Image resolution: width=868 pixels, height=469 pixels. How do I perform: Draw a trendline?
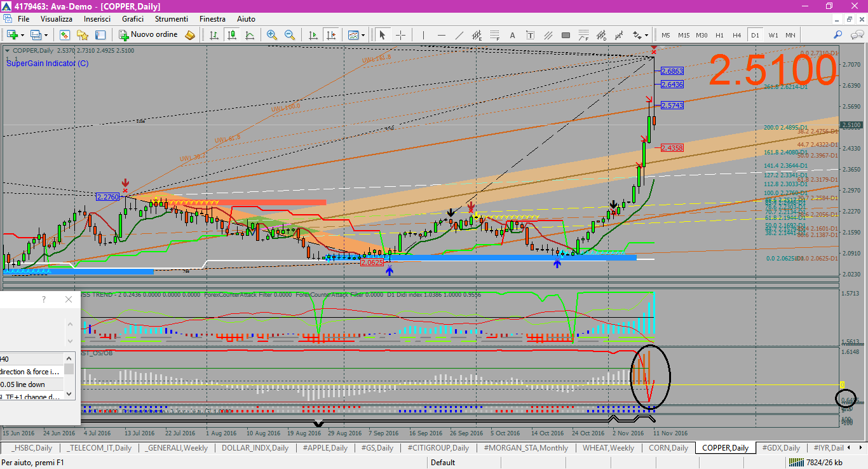(459, 35)
